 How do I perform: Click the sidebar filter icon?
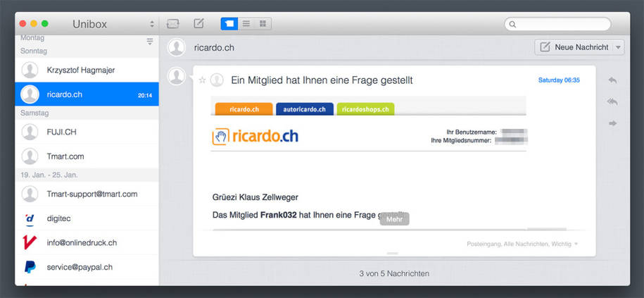(x=150, y=41)
